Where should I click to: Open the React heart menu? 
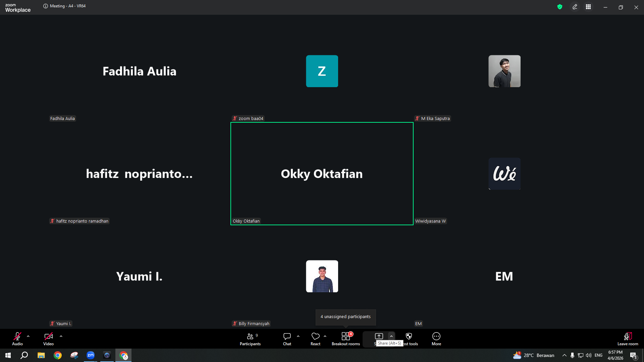tap(315, 339)
